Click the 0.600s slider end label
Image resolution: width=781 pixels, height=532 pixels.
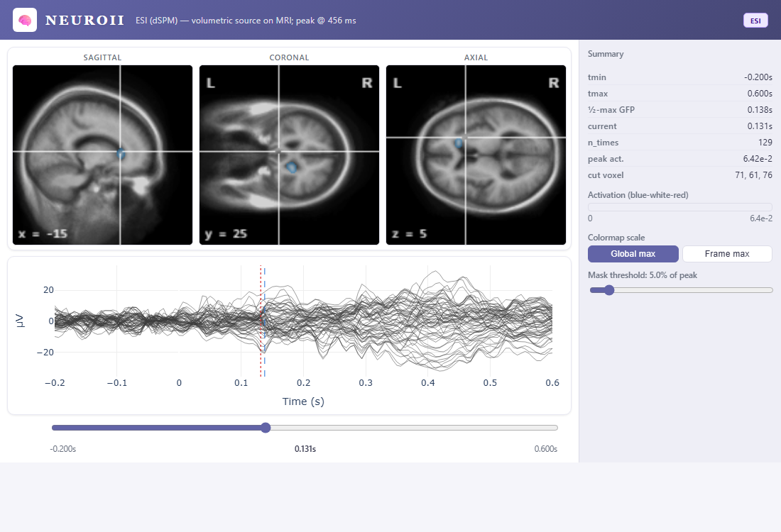coord(546,449)
